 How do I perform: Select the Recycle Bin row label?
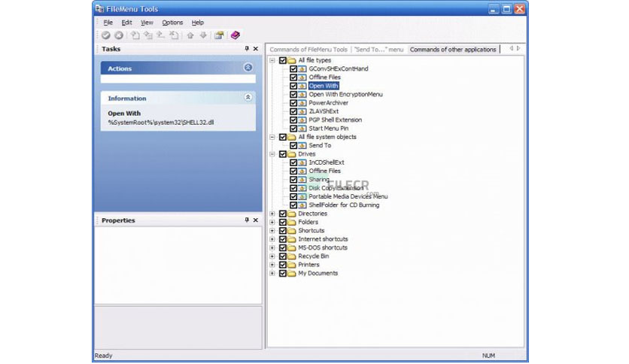click(x=313, y=256)
